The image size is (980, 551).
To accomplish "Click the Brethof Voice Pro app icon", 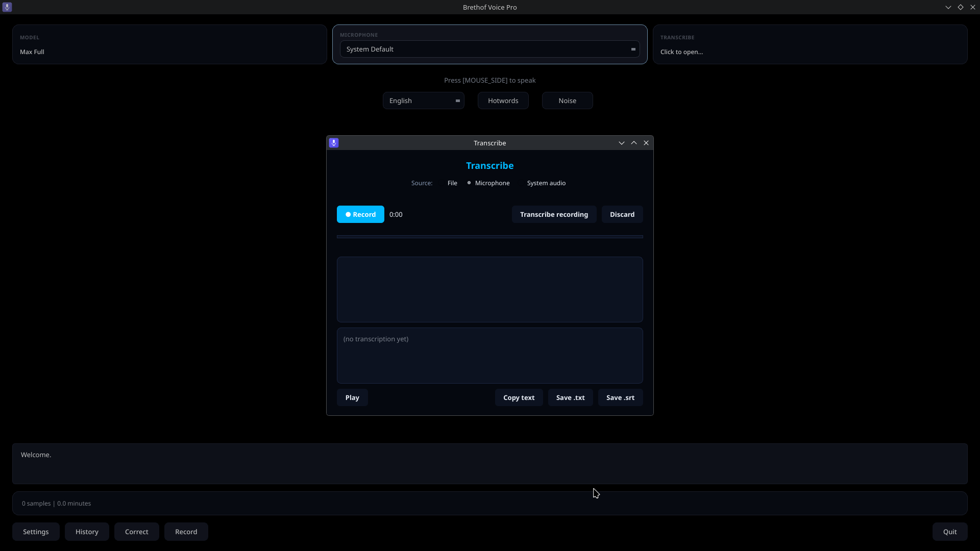I will [7, 7].
